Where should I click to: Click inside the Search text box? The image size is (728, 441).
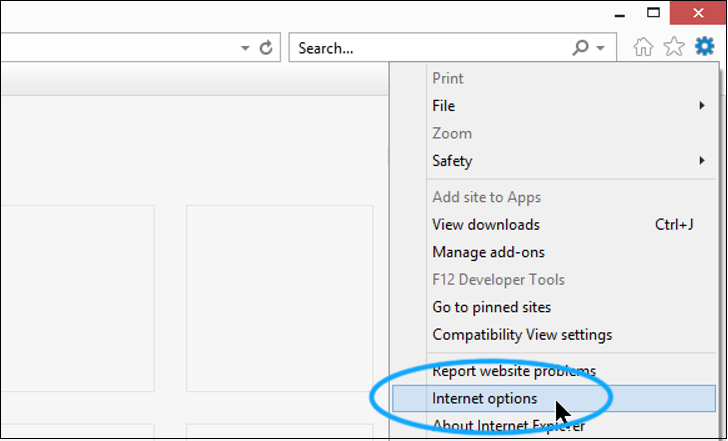(430, 47)
